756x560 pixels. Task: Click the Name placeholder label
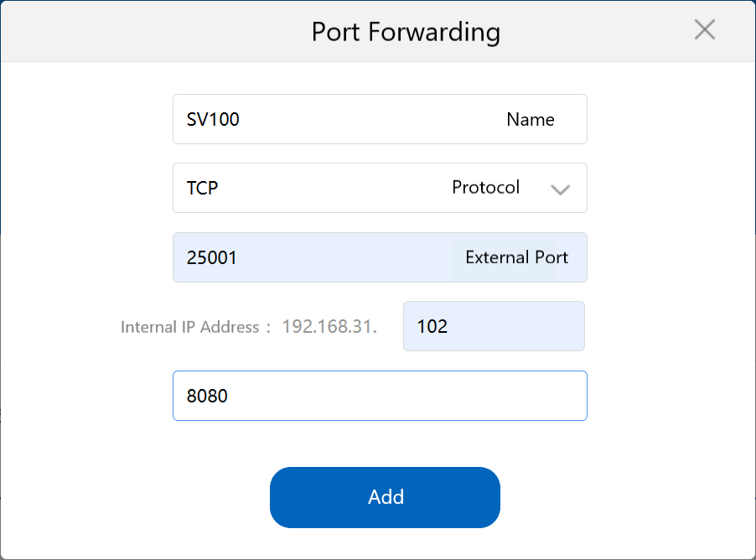530,119
